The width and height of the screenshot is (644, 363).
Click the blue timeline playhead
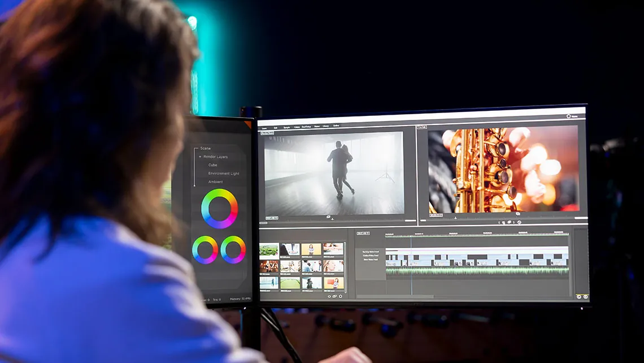pos(411,265)
